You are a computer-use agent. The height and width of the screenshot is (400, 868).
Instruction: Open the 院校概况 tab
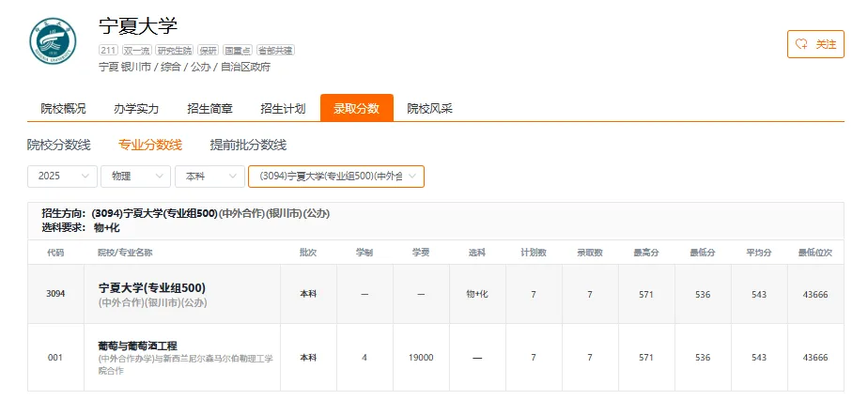(x=63, y=108)
